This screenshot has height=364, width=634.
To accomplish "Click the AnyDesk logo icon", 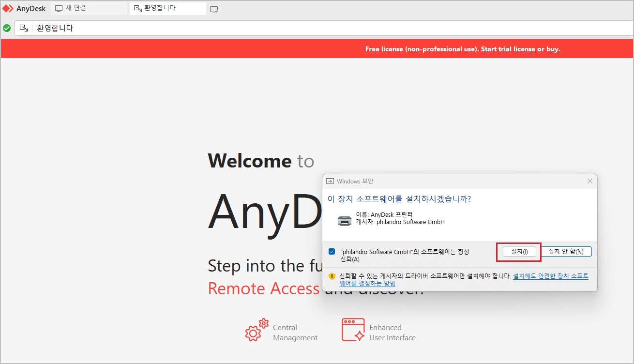I will (x=8, y=9).
